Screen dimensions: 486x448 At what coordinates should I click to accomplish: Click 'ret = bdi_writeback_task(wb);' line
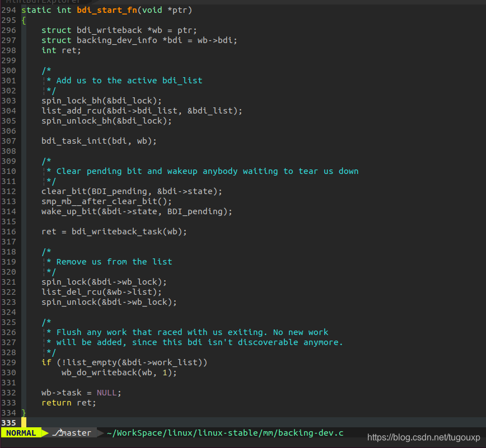(x=114, y=232)
